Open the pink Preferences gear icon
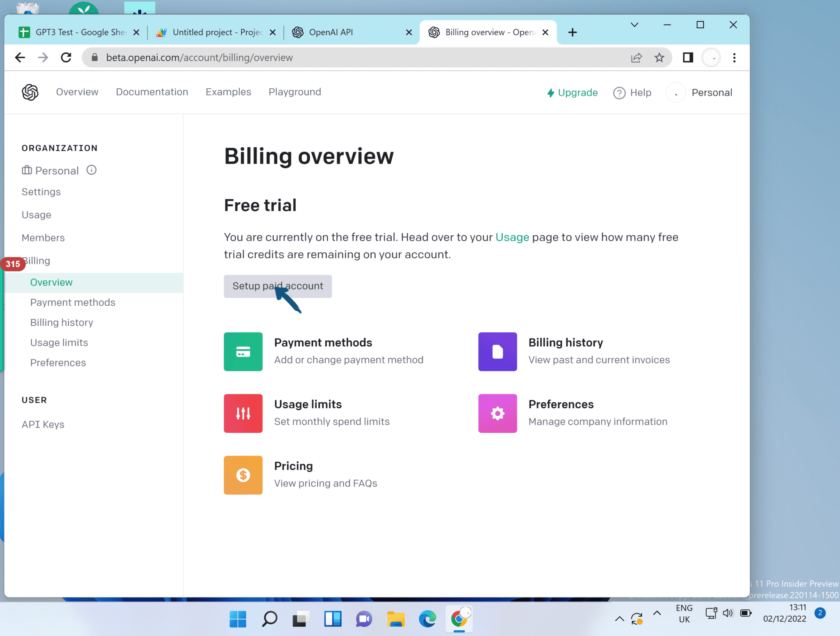The image size is (840, 636). [497, 413]
